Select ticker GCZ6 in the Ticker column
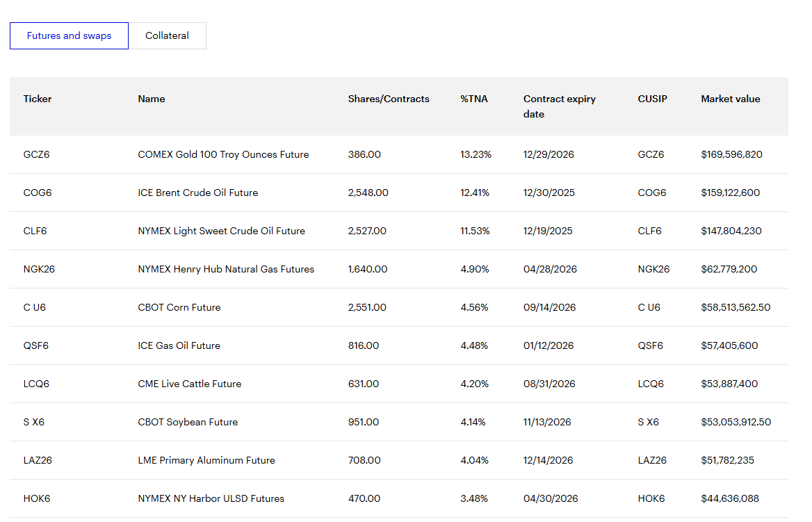 36,154
